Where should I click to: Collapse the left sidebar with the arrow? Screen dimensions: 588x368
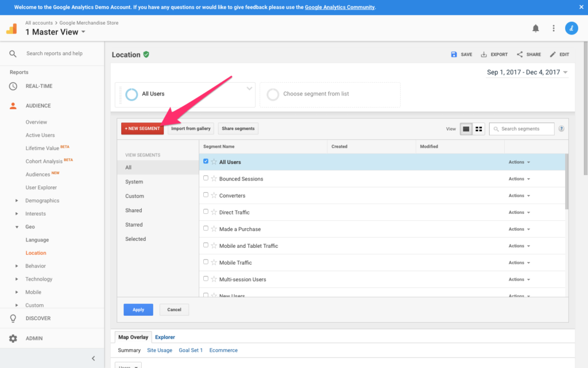94,358
